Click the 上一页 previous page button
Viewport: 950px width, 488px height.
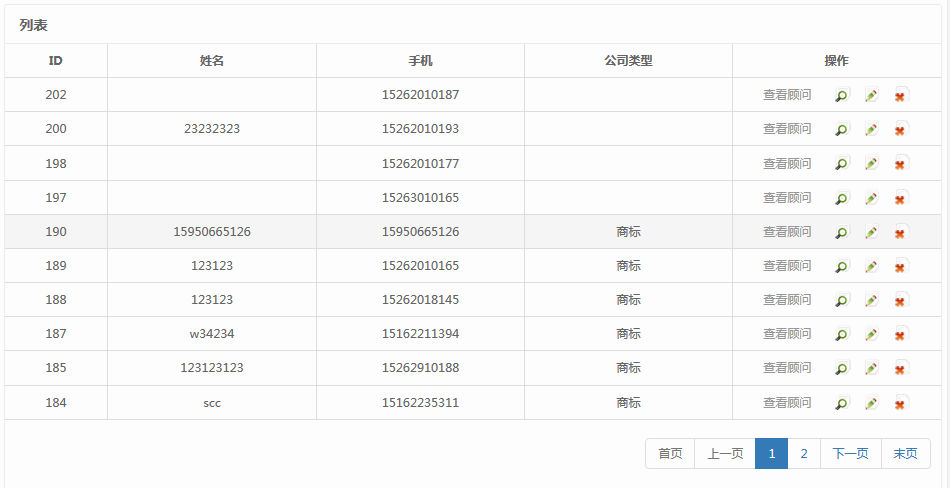725,454
